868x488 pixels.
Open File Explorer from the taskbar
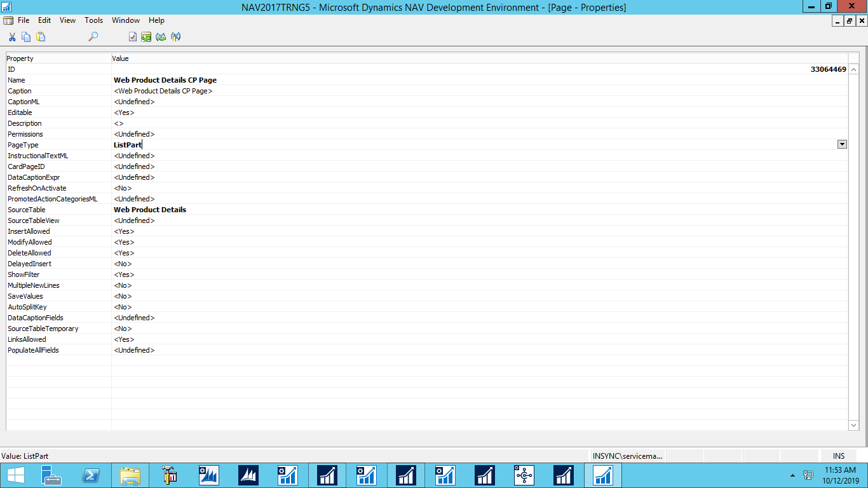click(130, 475)
